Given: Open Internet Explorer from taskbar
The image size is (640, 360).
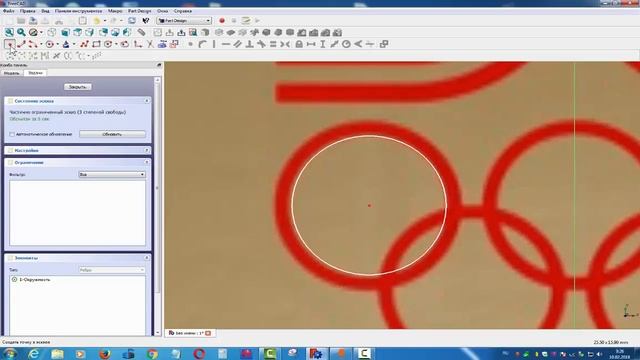Looking at the screenshot, I should point(34,354).
